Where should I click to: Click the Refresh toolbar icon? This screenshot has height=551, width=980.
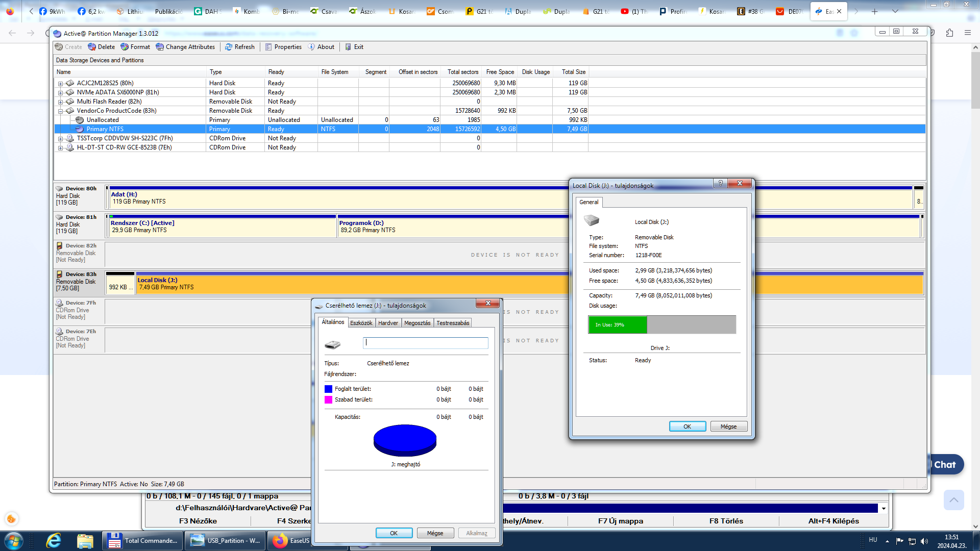[229, 47]
